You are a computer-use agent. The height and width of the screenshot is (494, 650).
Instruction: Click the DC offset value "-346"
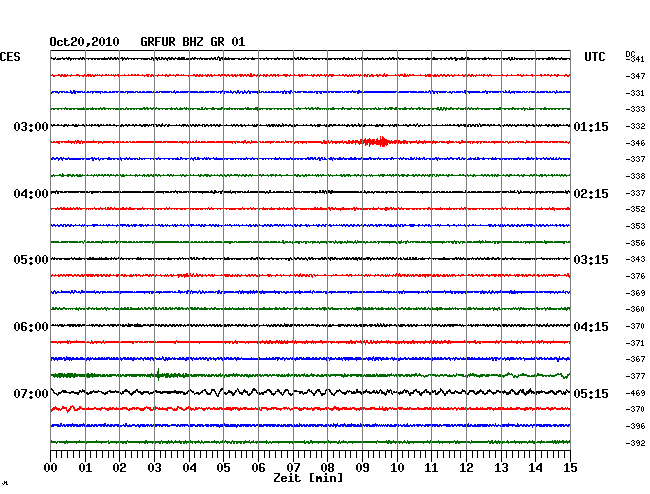635,143
